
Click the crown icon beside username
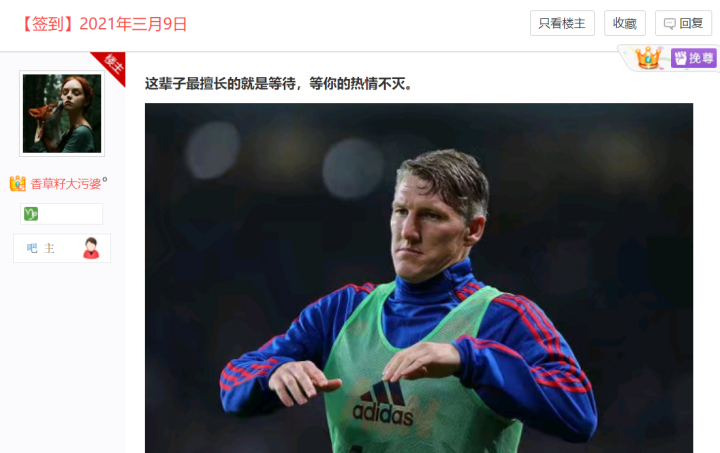[x=17, y=184]
